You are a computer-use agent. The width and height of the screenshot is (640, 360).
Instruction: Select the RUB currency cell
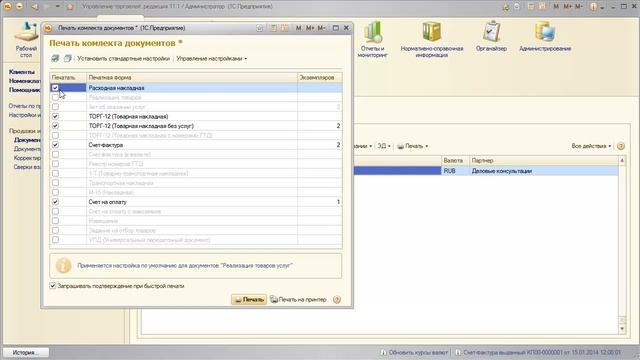pos(455,171)
